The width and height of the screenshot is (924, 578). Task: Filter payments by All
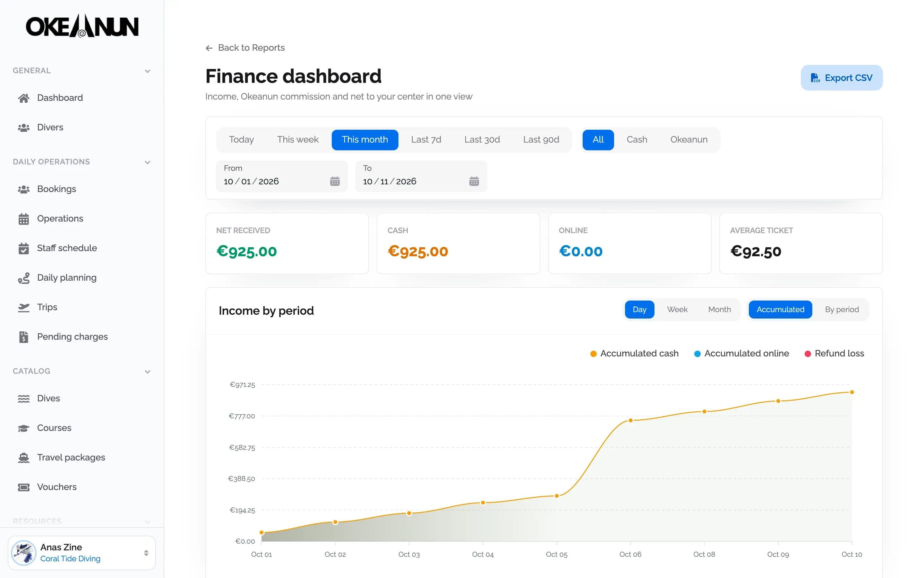point(598,140)
